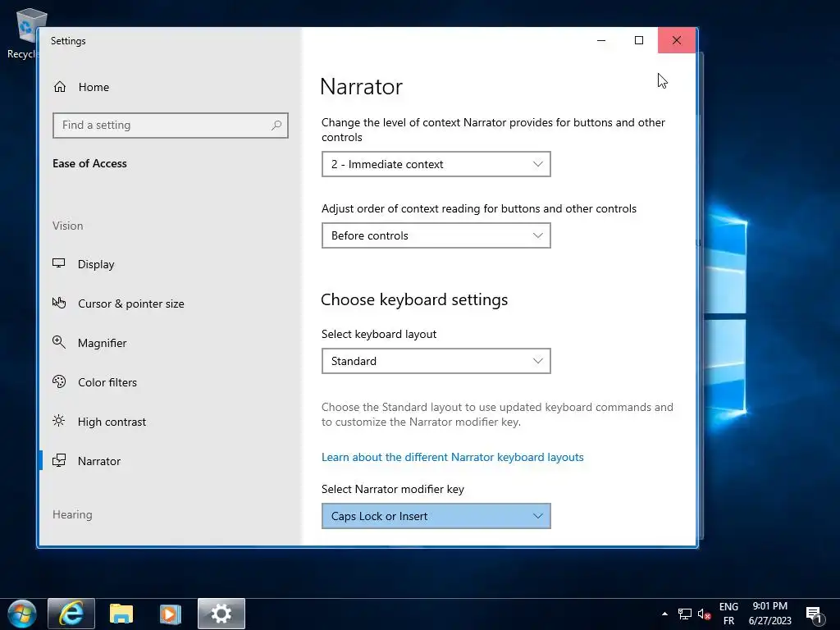
Task: Click the Magnifier zoom icon
Action: point(59,342)
